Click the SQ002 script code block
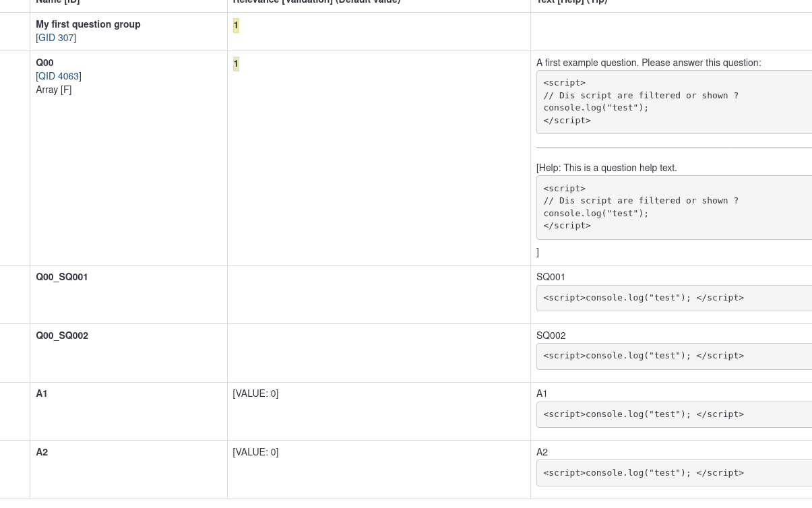This screenshot has width=812, height=508. 674,356
